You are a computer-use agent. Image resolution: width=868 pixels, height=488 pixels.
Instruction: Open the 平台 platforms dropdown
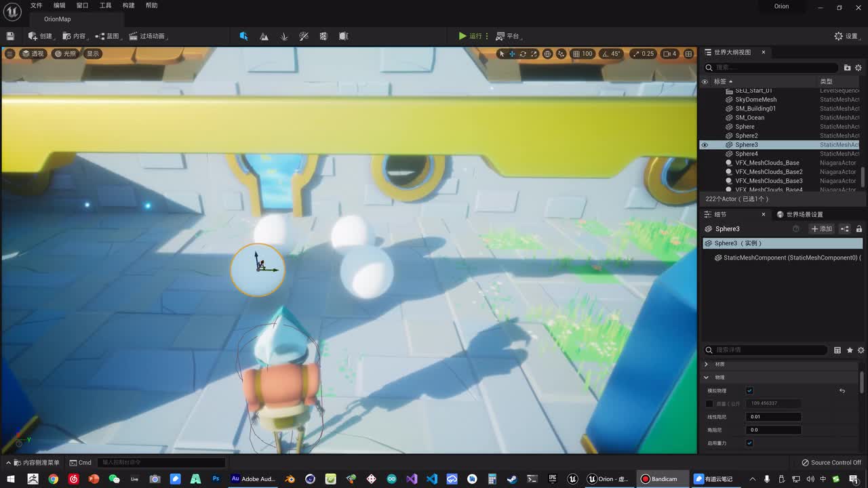click(507, 36)
